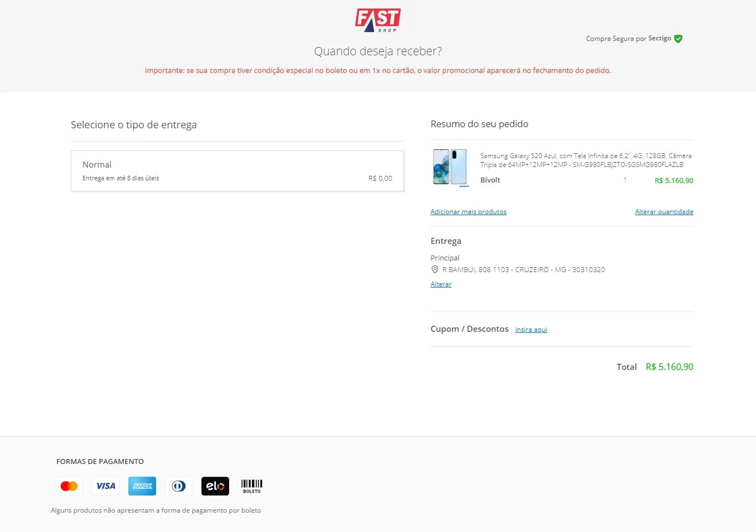Click the 'Total' label
The width and height of the screenshot is (756, 532).
click(627, 367)
